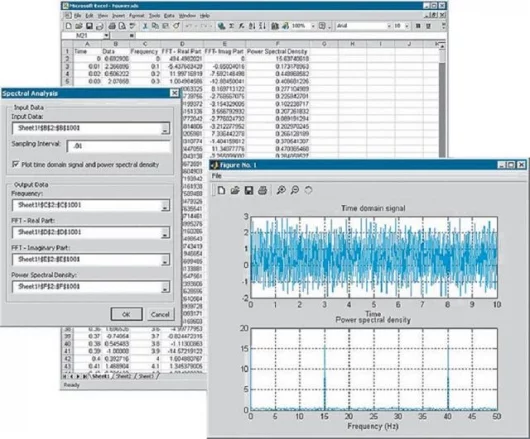
Task: Select the Sheet1 tab
Action: (101, 376)
